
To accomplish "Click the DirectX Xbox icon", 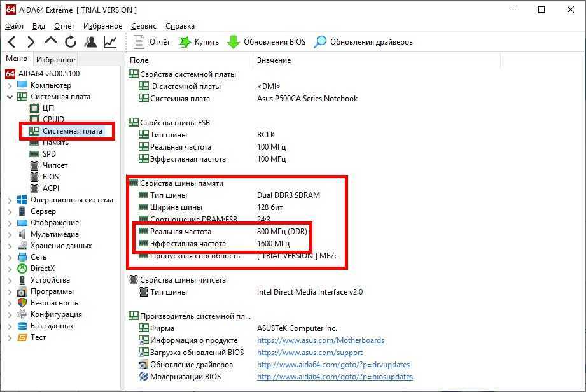I will click(22, 269).
